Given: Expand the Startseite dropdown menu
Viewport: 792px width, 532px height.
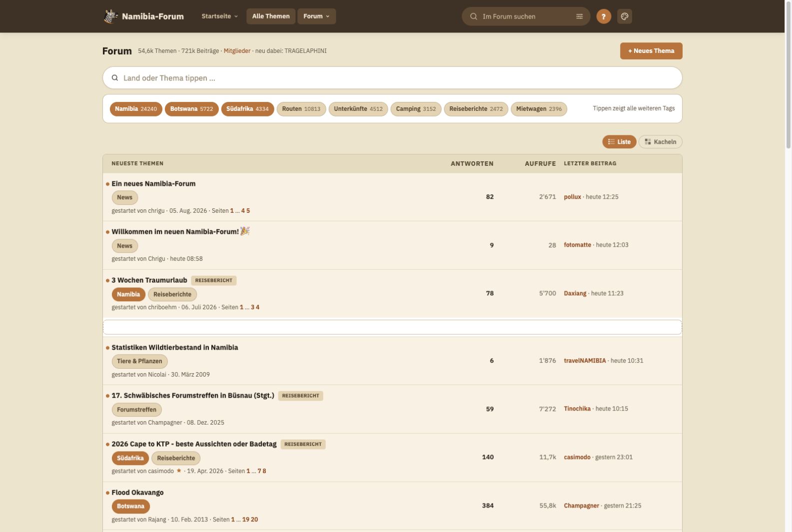Looking at the screenshot, I should click(220, 16).
